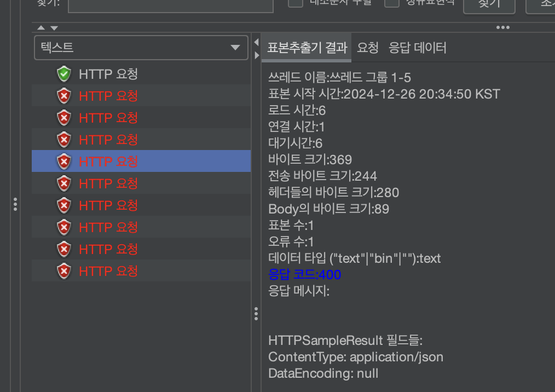The width and height of the screenshot is (555, 392).
Task: Select the last red HTTP 요청 row in the list
Action: coord(141,271)
